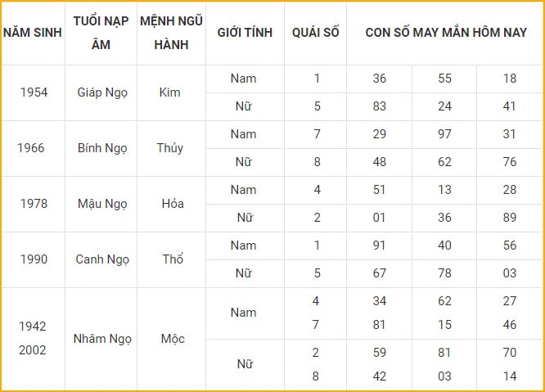
Task: Click CON SỐ MAY MẮN HÔM NAY header
Action: [x=446, y=33]
